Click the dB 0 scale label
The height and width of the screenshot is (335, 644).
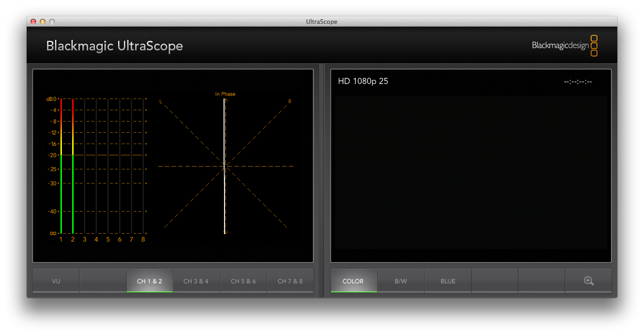(51, 99)
